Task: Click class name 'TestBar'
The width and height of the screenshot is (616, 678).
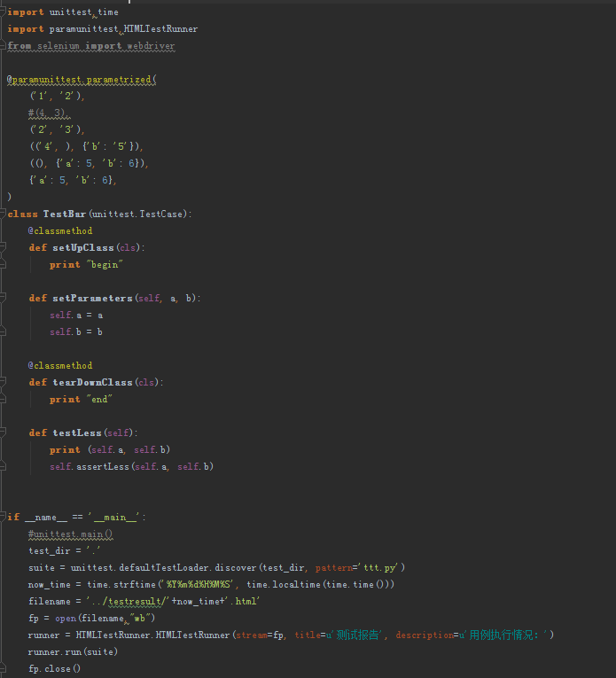Action: pyautogui.click(x=65, y=214)
